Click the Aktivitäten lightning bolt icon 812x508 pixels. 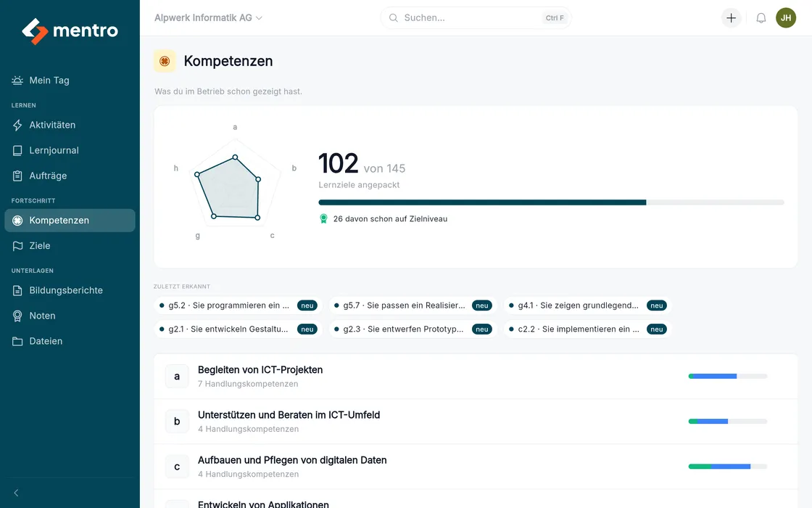click(x=17, y=125)
